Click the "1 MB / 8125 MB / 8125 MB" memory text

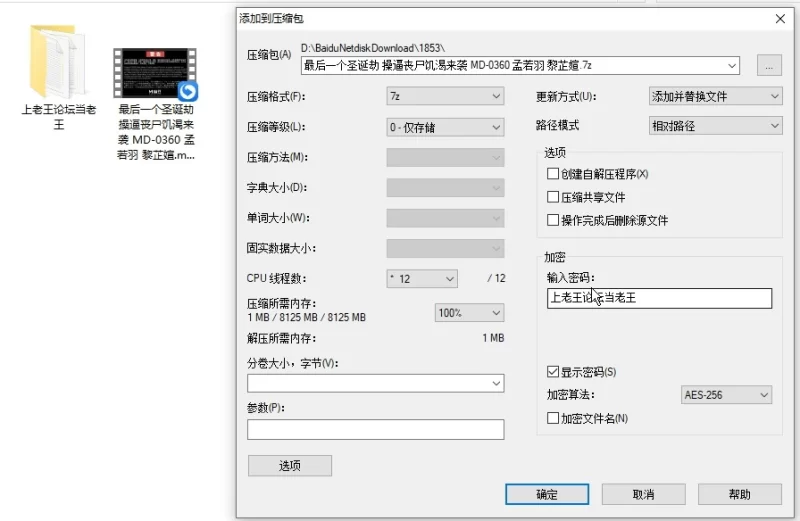(307, 317)
